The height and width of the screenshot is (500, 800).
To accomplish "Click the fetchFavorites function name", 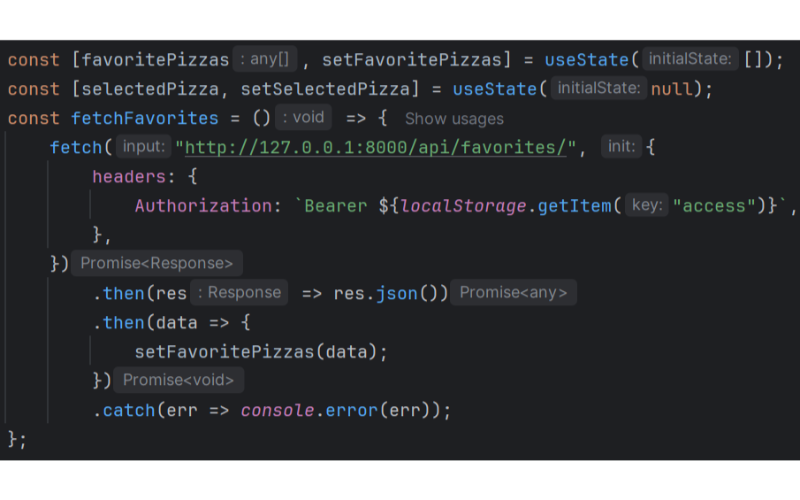I will coord(144,118).
